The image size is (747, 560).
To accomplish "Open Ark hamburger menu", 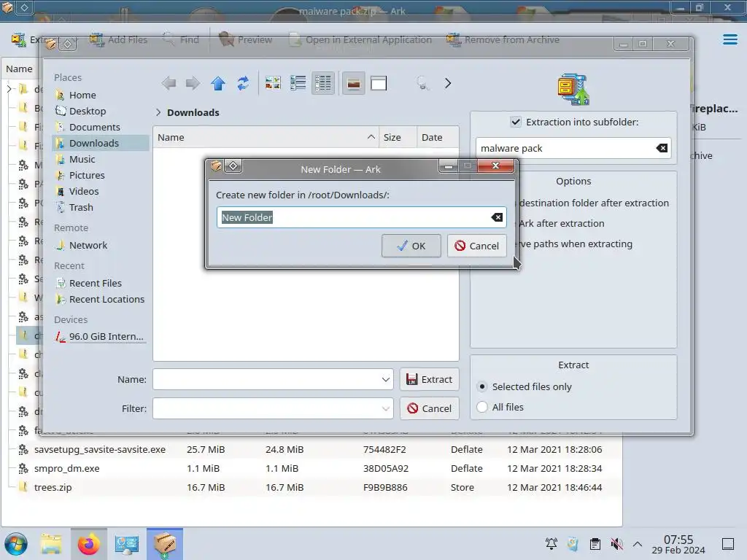I will [729, 39].
